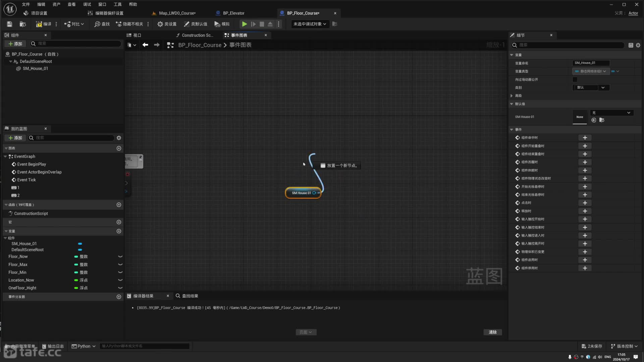Open 类默认值 class defaults
This screenshot has height=362, width=644.
tap(196, 24)
